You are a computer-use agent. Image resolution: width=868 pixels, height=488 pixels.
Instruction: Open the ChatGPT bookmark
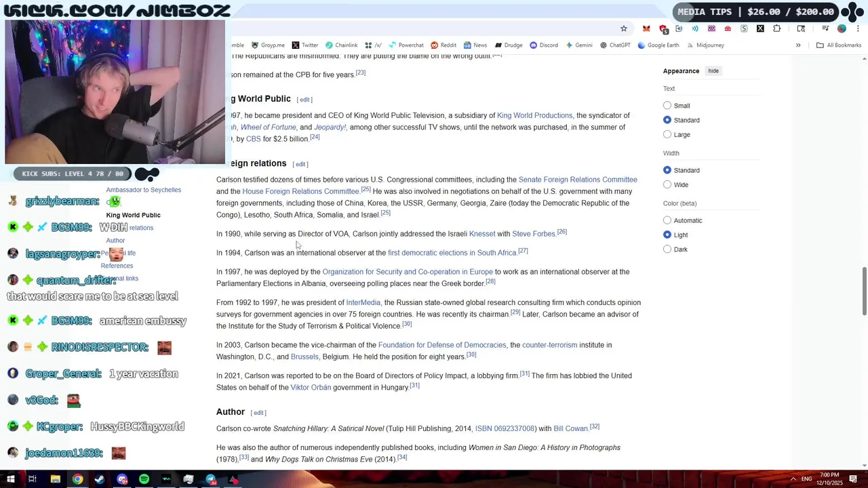point(615,45)
